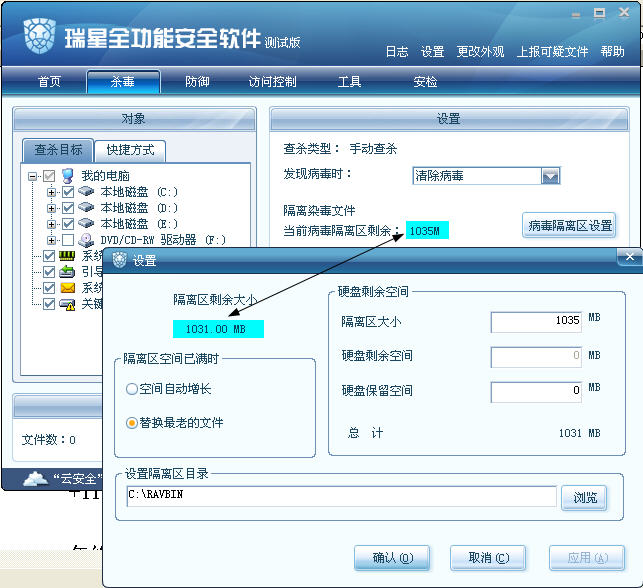
Task: Expand the 本地磁盘 (C:) node
Action: point(51,192)
